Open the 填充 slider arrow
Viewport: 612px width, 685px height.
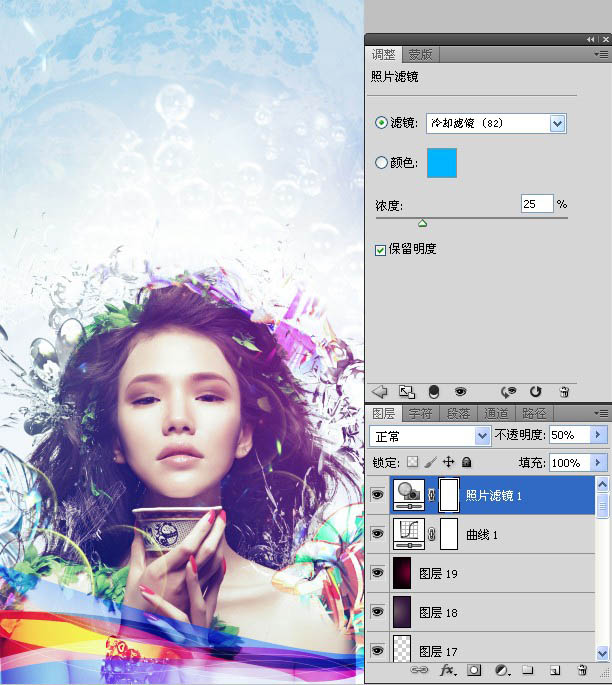[x=598, y=462]
